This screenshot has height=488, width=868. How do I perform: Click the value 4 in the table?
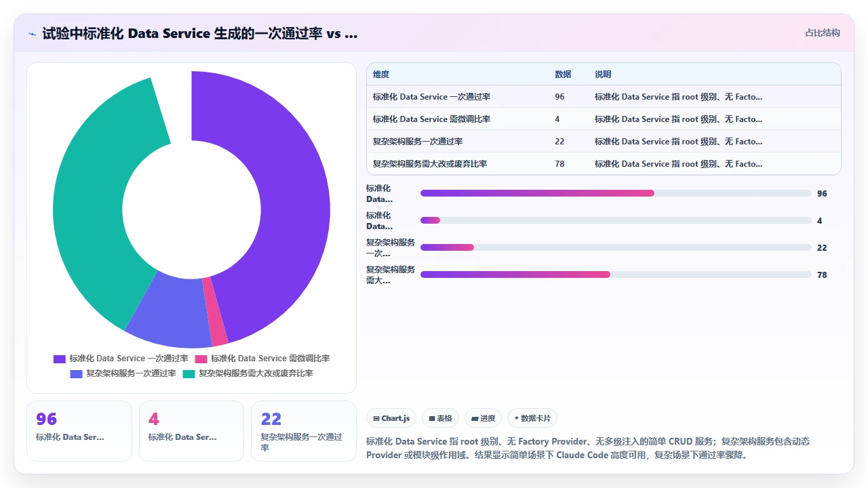pos(557,119)
